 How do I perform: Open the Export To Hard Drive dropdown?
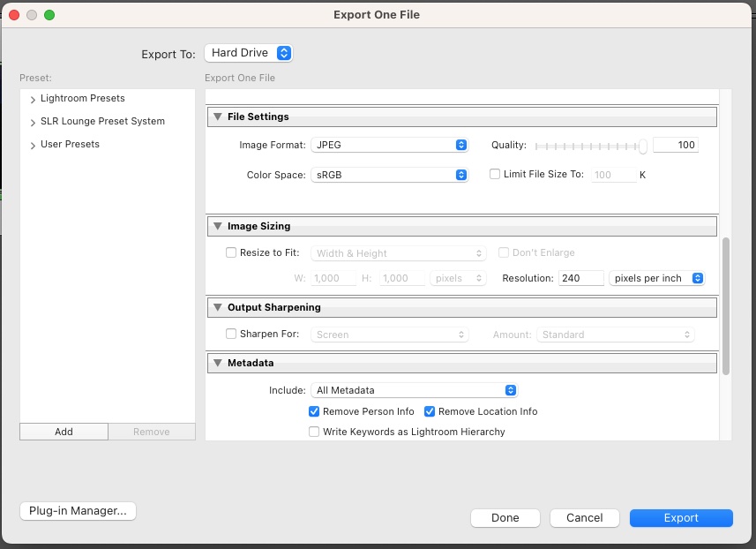tap(248, 53)
